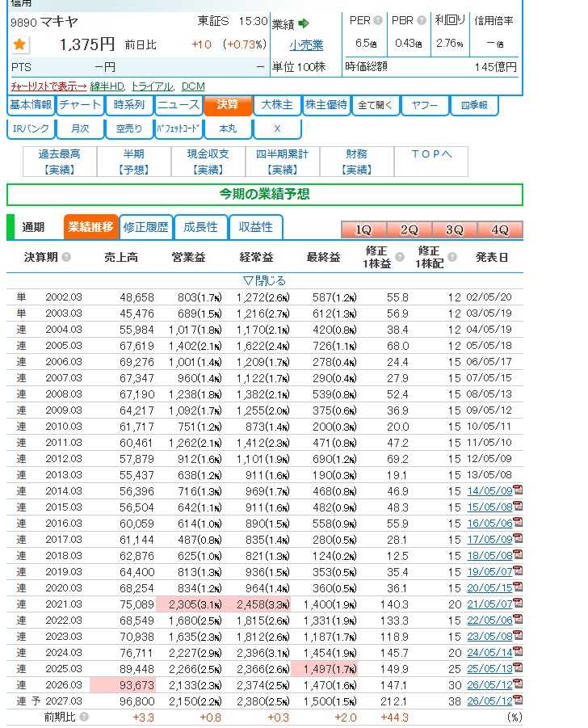Open the 株主優待 tab
Viewport: 588px width, 728px height.
pos(326,105)
